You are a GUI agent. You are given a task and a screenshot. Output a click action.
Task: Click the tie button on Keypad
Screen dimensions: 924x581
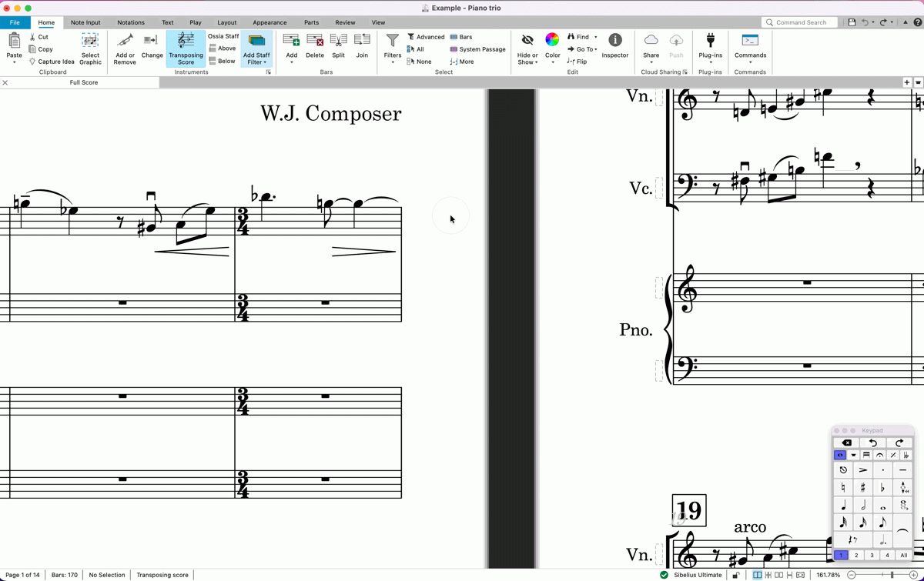pyautogui.click(x=902, y=531)
